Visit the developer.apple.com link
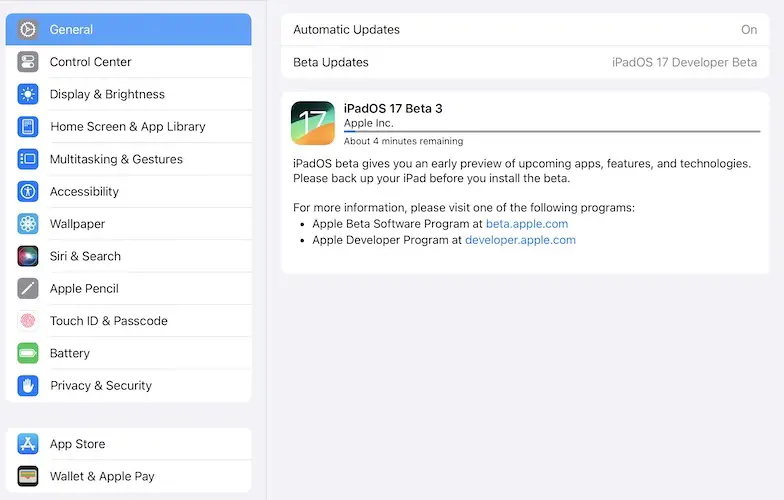784x500 pixels. point(520,240)
